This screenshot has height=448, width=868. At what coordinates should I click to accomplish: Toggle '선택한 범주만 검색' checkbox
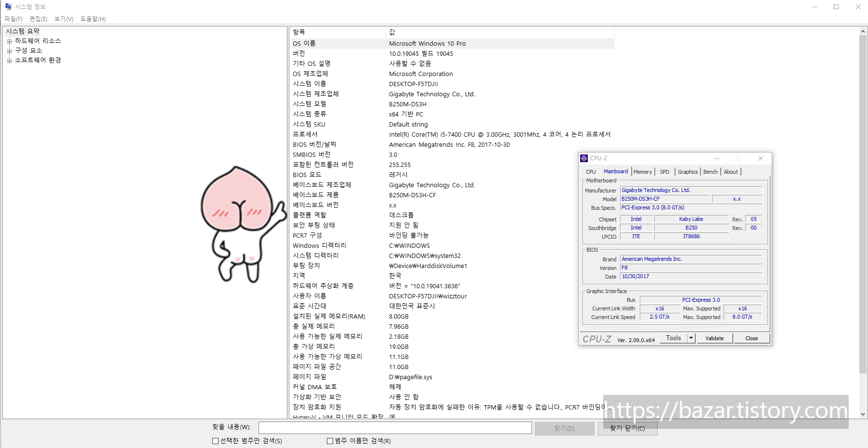point(215,441)
